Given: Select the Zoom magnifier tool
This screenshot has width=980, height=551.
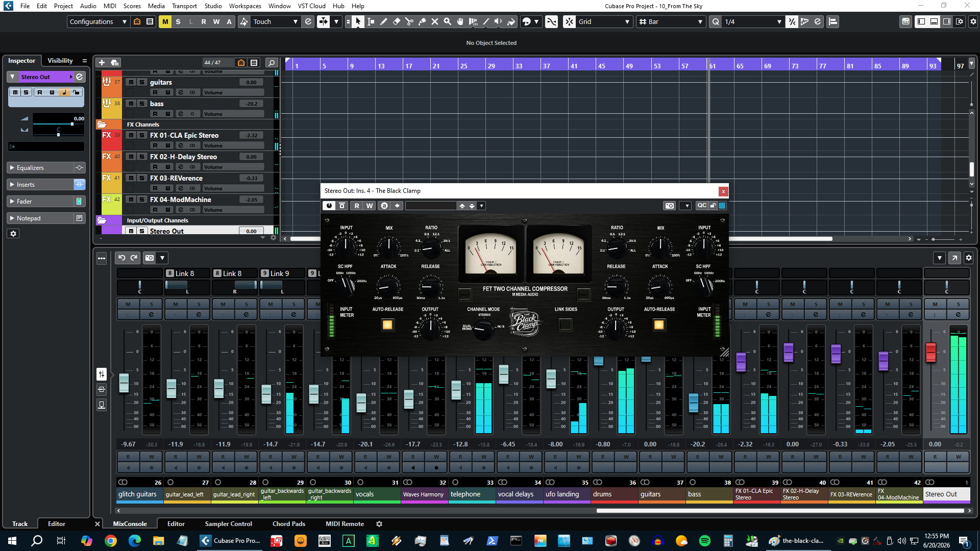Looking at the screenshot, I should click(448, 21).
